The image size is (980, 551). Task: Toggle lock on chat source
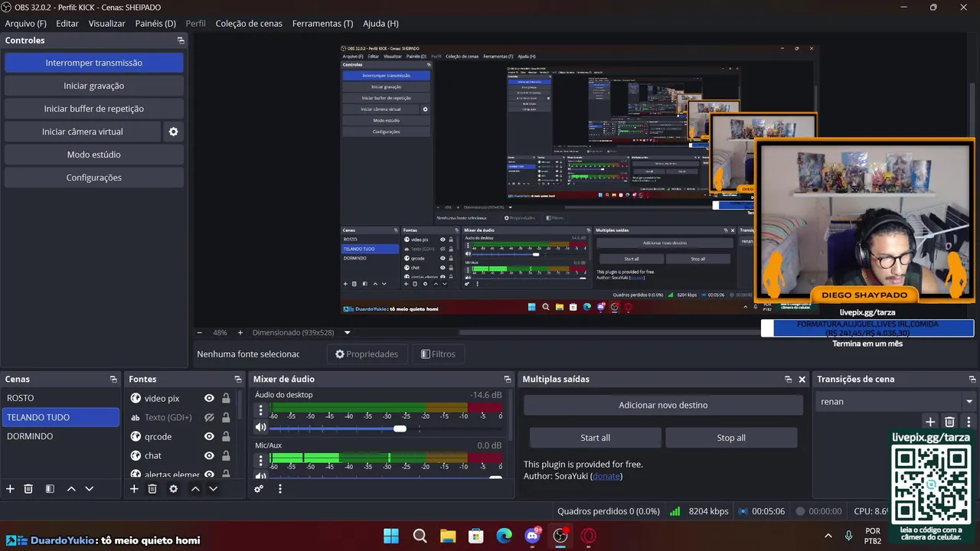coord(226,455)
